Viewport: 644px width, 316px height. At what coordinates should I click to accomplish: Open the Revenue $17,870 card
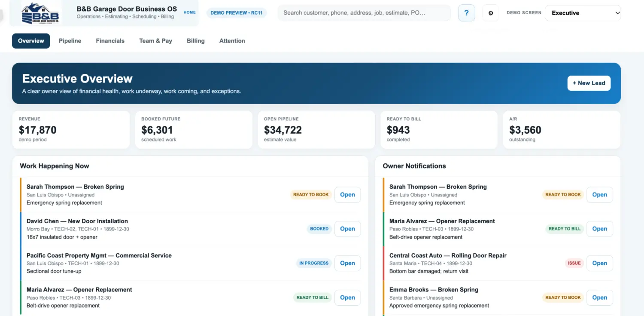click(x=71, y=130)
